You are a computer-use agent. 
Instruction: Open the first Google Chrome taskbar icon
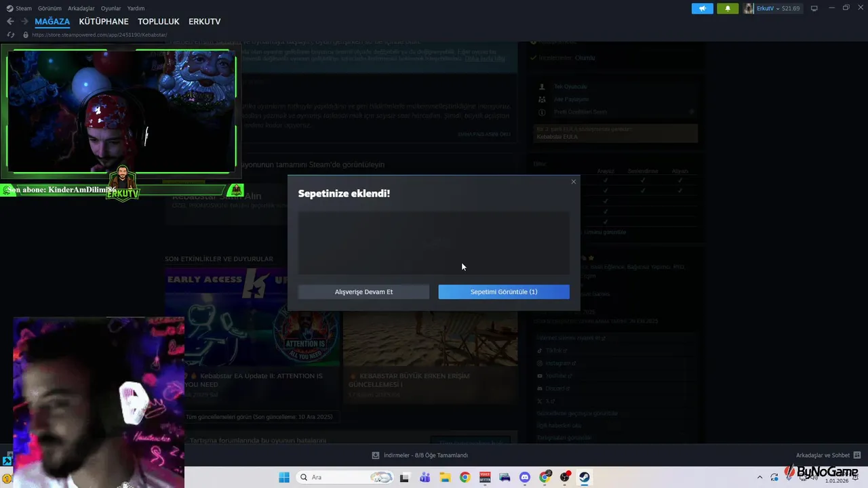(465, 477)
